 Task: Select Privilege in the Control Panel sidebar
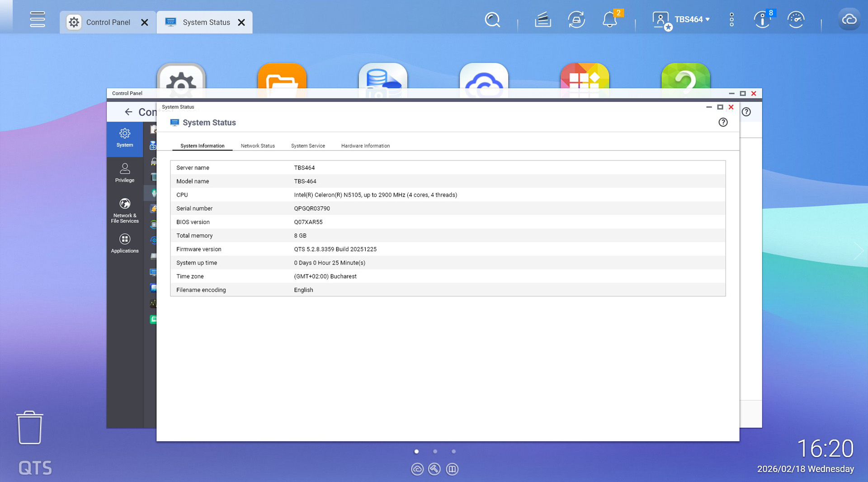[x=125, y=173]
